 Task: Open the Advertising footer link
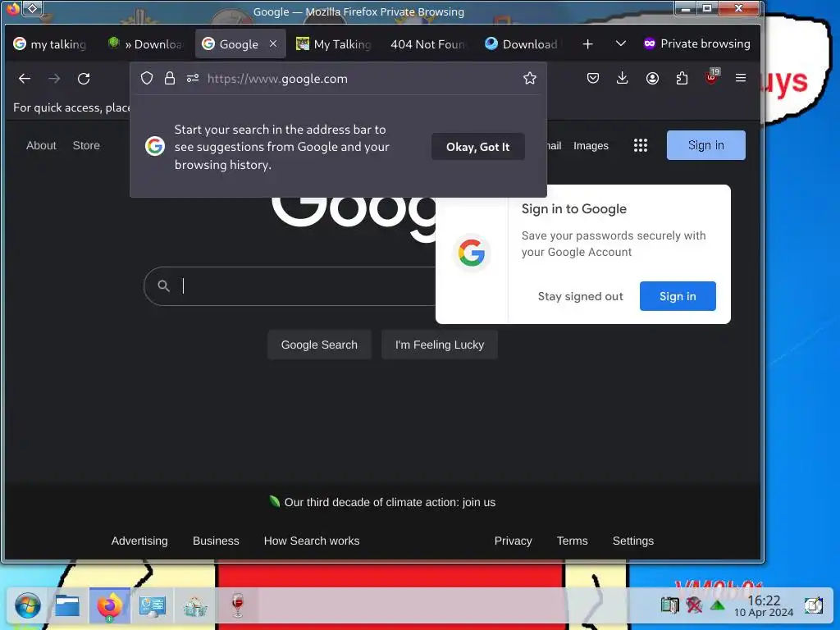pyautogui.click(x=139, y=541)
